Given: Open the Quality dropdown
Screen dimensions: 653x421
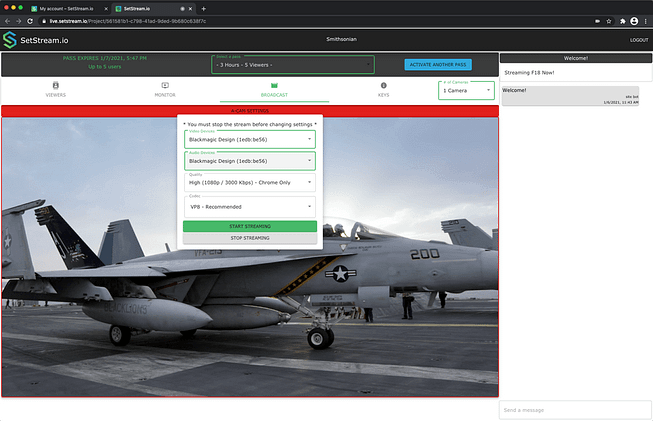Looking at the screenshot, I should [250, 182].
